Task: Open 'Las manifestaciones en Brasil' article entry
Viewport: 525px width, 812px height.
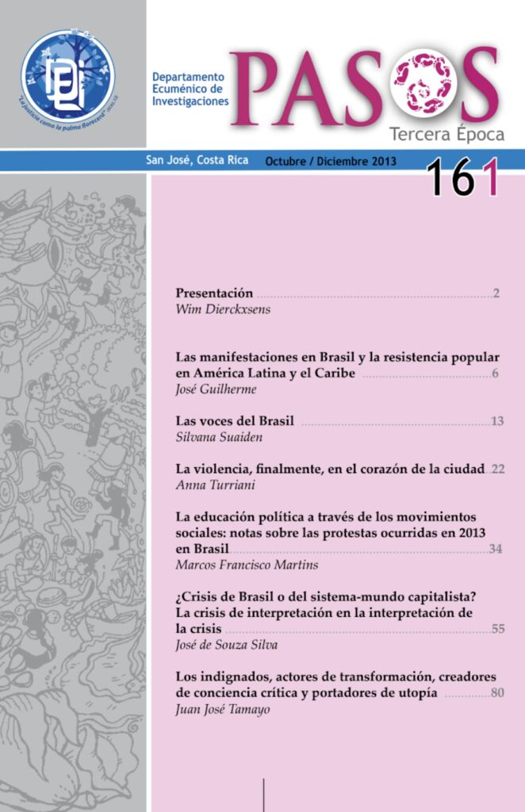Action: click(337, 365)
